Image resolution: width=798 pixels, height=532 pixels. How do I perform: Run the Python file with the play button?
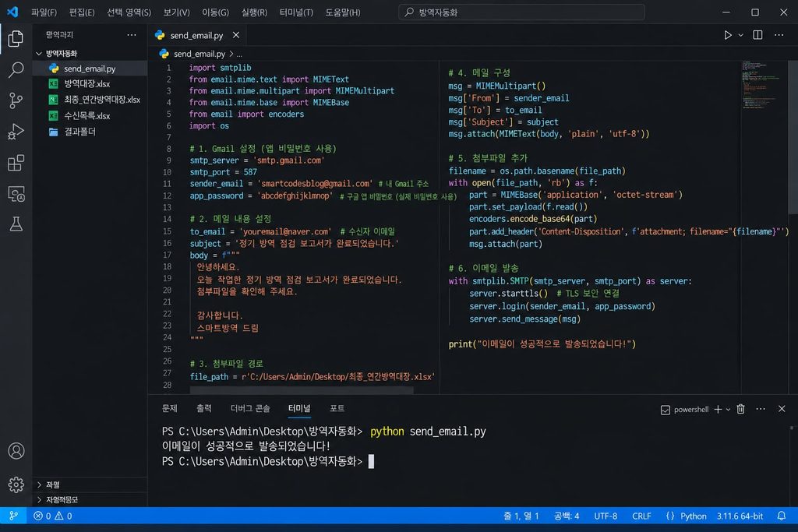pos(728,35)
